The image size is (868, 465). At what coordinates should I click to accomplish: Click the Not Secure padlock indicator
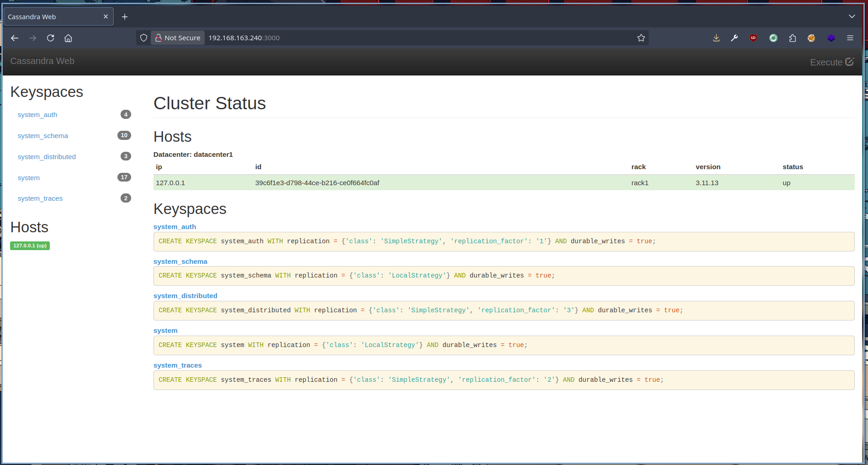pyautogui.click(x=178, y=38)
